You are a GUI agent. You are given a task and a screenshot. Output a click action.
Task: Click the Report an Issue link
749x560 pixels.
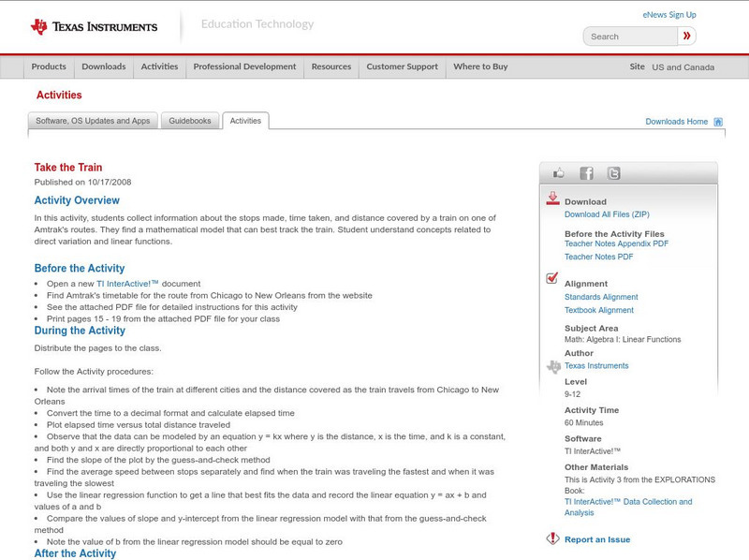(x=597, y=539)
